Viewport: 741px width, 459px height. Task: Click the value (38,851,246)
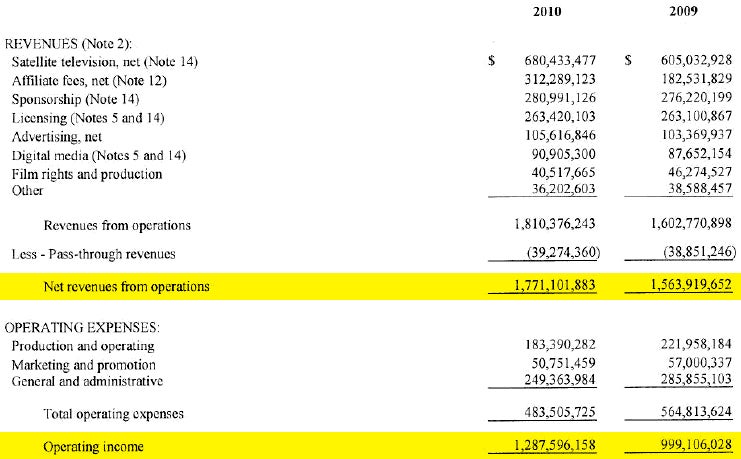pyautogui.click(x=699, y=252)
